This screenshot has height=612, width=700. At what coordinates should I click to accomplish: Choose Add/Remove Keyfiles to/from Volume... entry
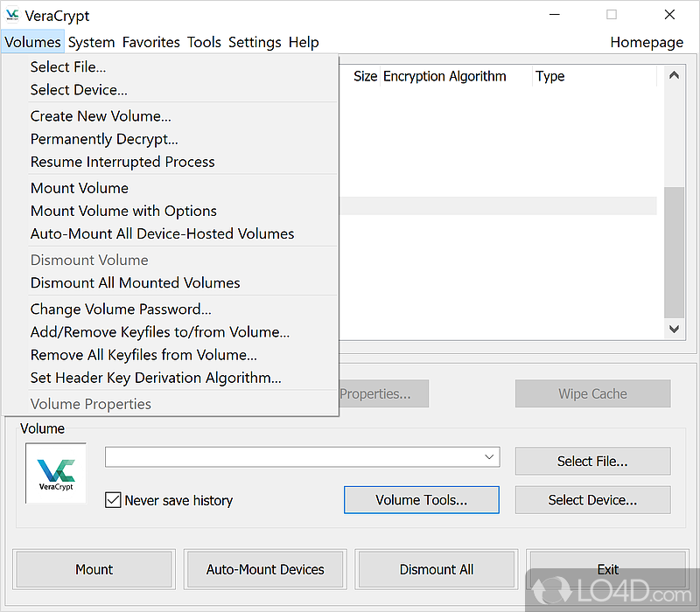click(x=170, y=332)
